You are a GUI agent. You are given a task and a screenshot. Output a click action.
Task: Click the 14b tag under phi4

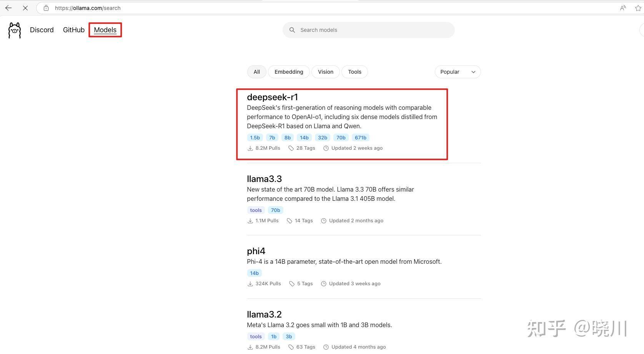(255, 273)
